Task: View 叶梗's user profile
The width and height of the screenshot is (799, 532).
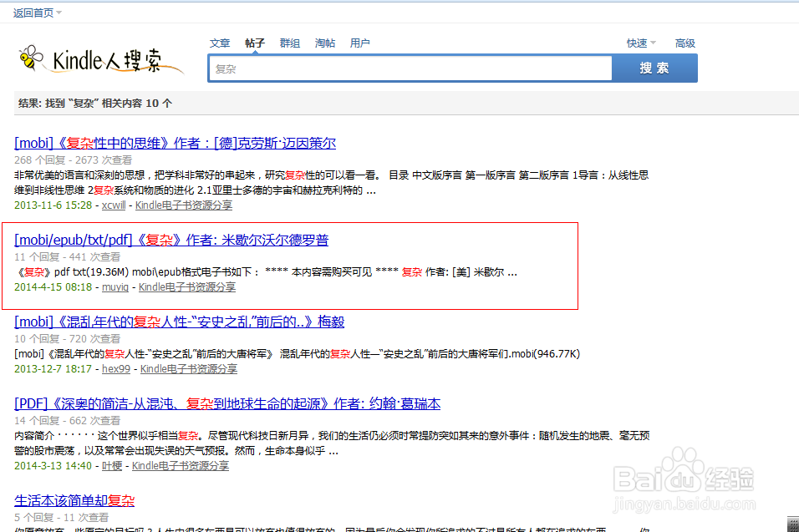Action: coord(111,465)
